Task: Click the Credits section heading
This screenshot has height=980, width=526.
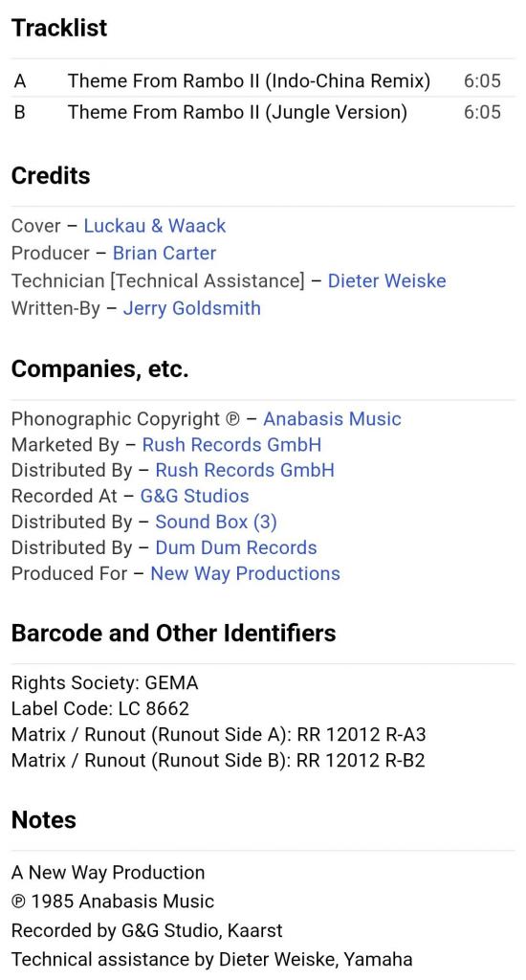Action: click(51, 176)
